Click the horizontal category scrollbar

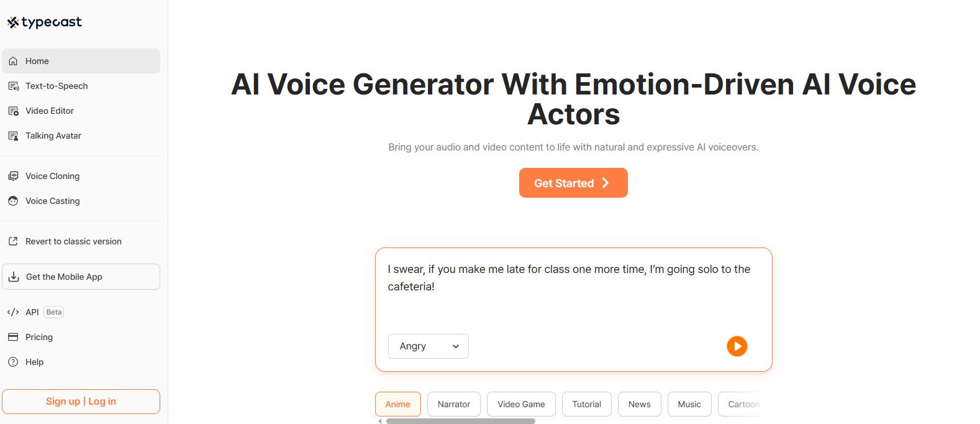(x=463, y=421)
